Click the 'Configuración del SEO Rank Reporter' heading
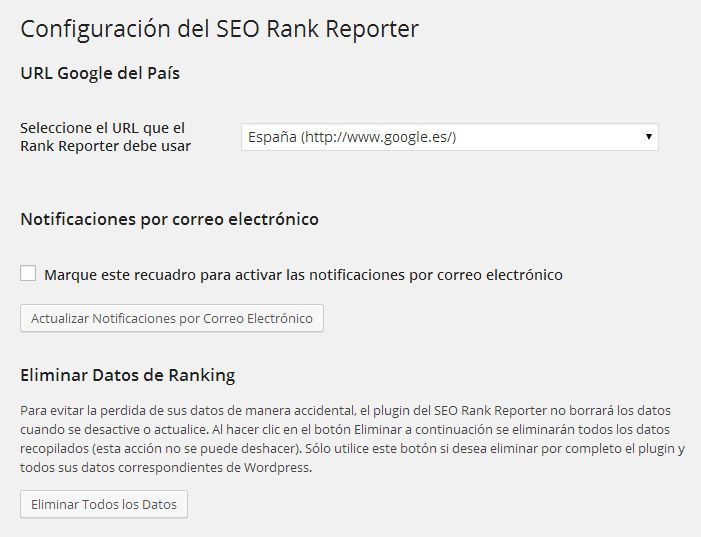The image size is (701, 537). 220,30
